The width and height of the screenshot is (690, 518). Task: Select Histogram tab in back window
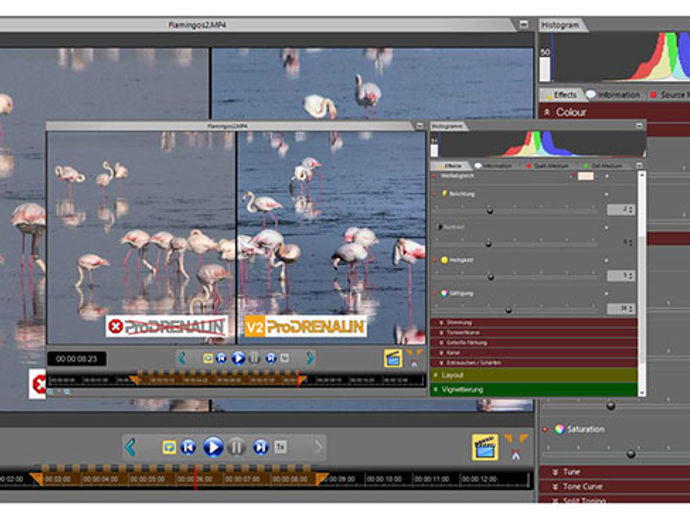(x=561, y=25)
